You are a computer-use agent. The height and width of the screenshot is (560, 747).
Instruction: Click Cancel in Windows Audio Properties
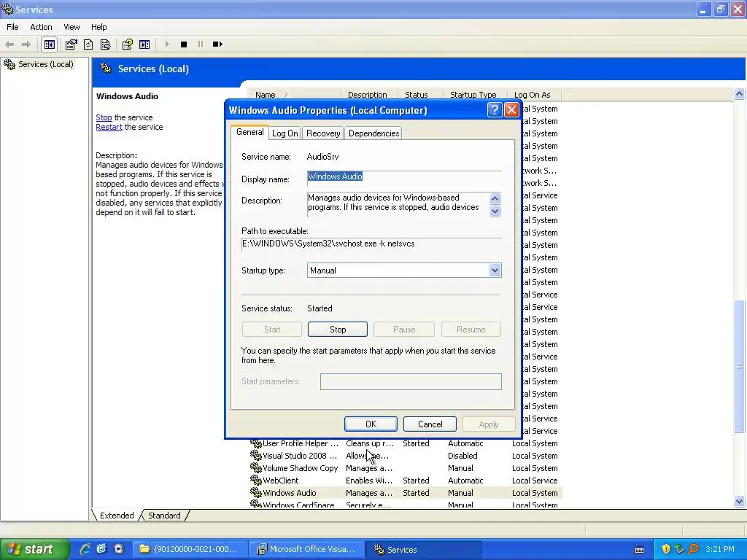click(430, 424)
